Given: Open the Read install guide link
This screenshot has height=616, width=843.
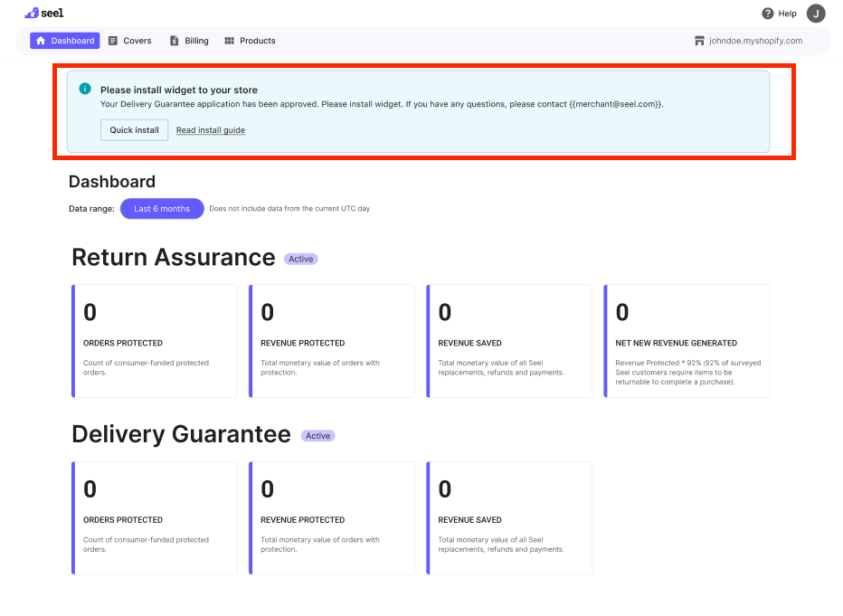Looking at the screenshot, I should [x=210, y=129].
